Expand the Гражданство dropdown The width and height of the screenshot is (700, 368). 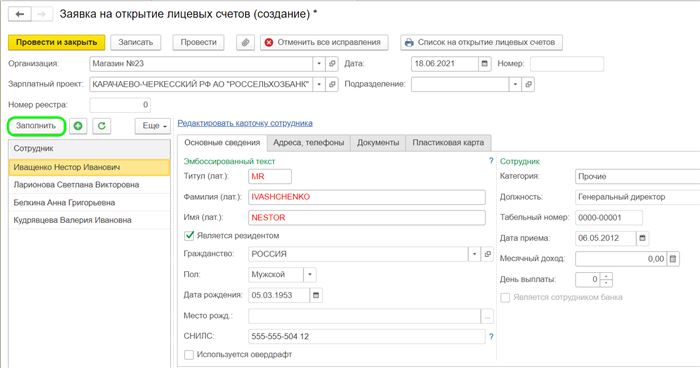(474, 254)
